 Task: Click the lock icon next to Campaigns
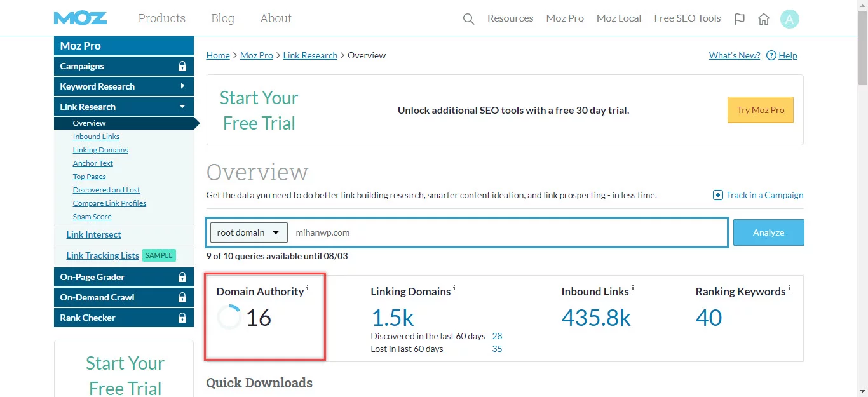coord(184,66)
